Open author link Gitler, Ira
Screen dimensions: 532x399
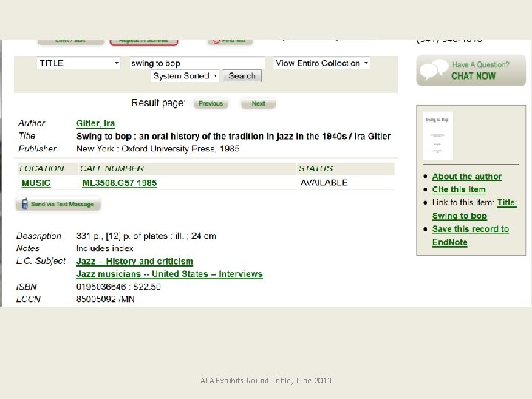point(95,123)
